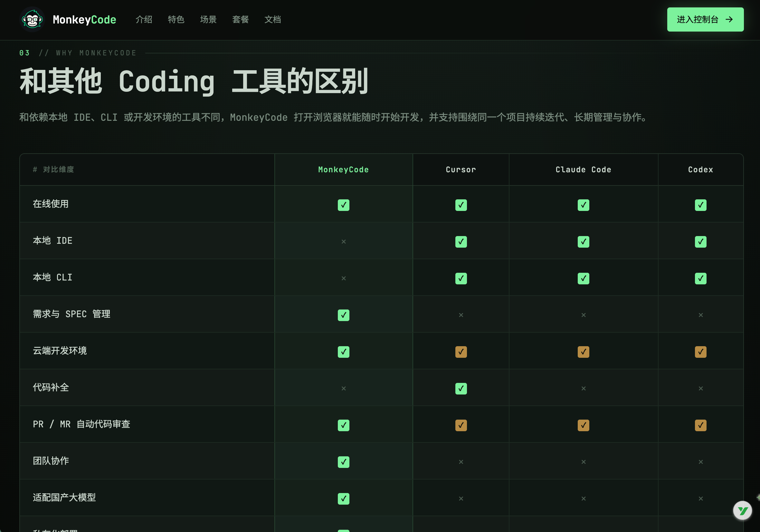Click Codex orange check in 云端开发环境 row
The width and height of the screenshot is (760, 532).
point(700,352)
